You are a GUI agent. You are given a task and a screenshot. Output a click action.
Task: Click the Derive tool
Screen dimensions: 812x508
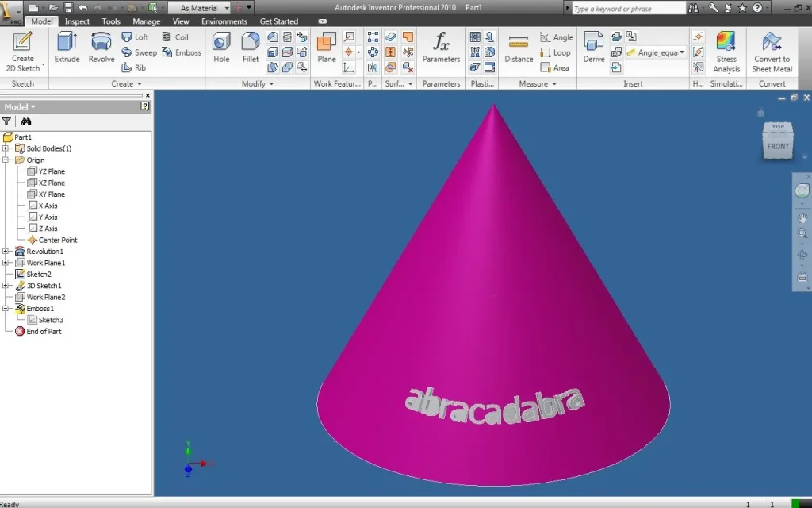coord(593,47)
